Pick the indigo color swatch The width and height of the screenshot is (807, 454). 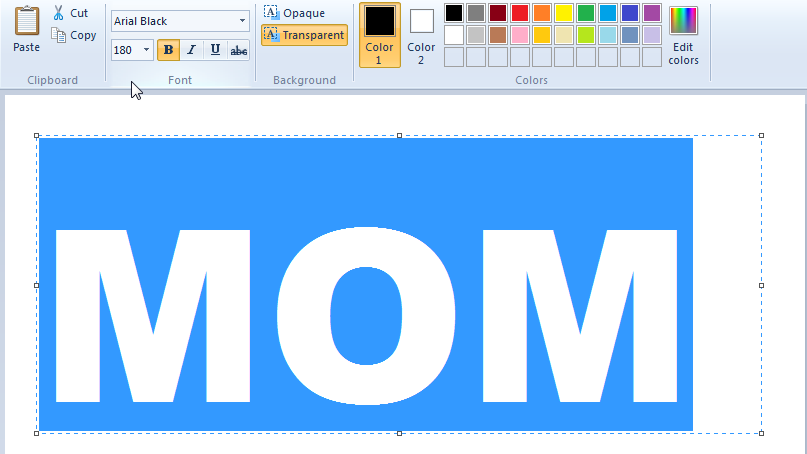point(630,13)
